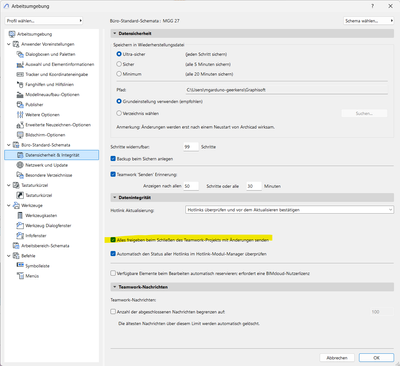Close the Arbeitsumgebung dialog
This screenshot has height=366, width=400.
pyautogui.click(x=390, y=6)
